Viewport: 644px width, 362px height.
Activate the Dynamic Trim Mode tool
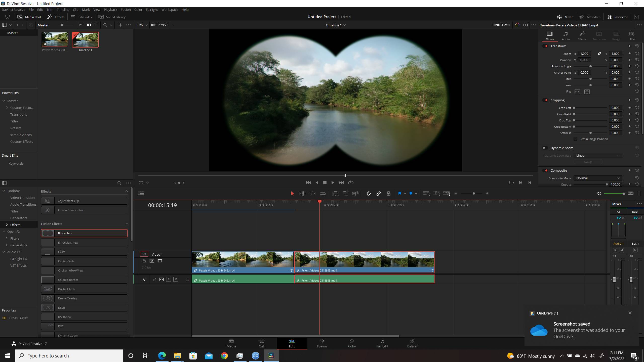pos(313,193)
